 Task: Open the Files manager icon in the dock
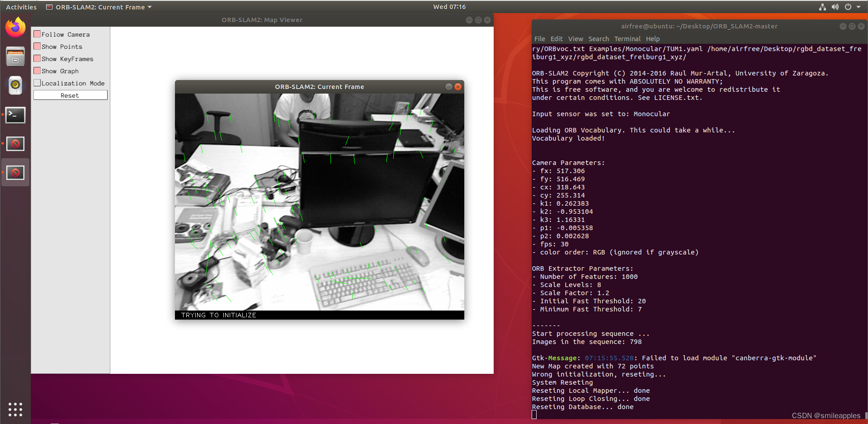[15, 57]
